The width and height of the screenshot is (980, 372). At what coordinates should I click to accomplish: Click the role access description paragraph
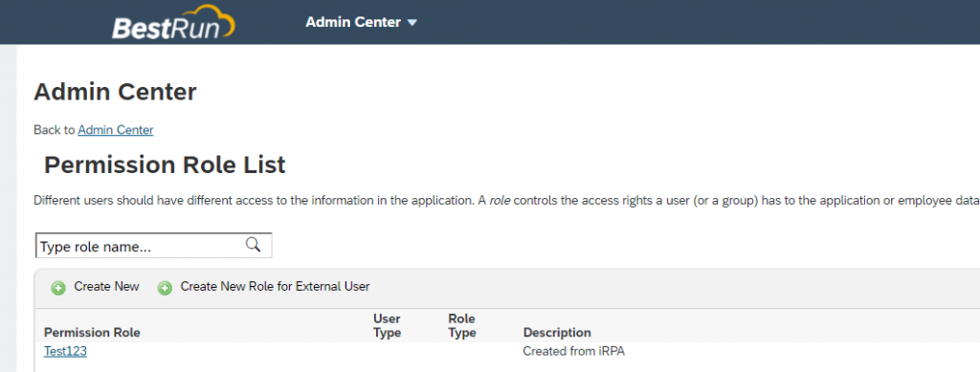point(506,201)
